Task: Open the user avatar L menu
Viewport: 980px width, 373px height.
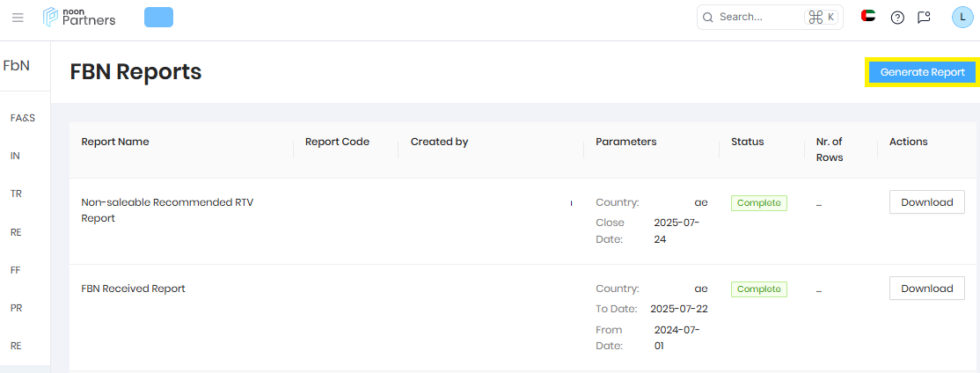Action: 962,17
